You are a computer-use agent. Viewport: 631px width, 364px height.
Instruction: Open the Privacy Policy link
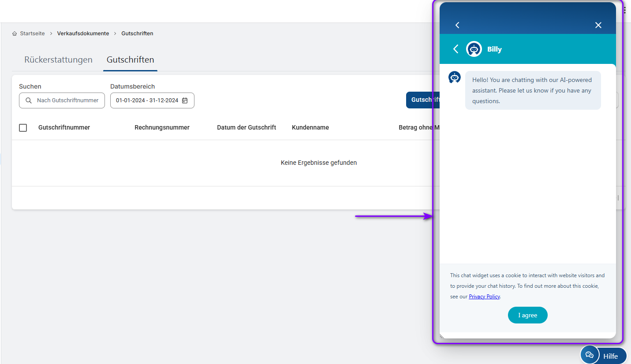tap(484, 297)
